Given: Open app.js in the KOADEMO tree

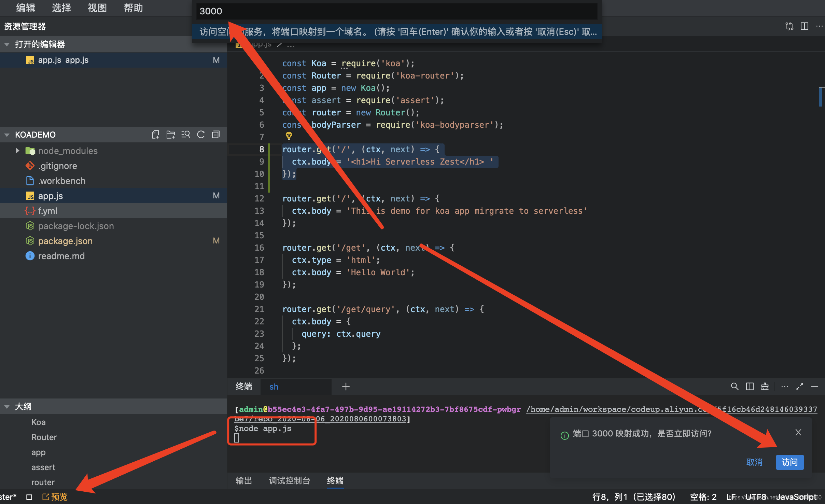Looking at the screenshot, I should 113,196.
